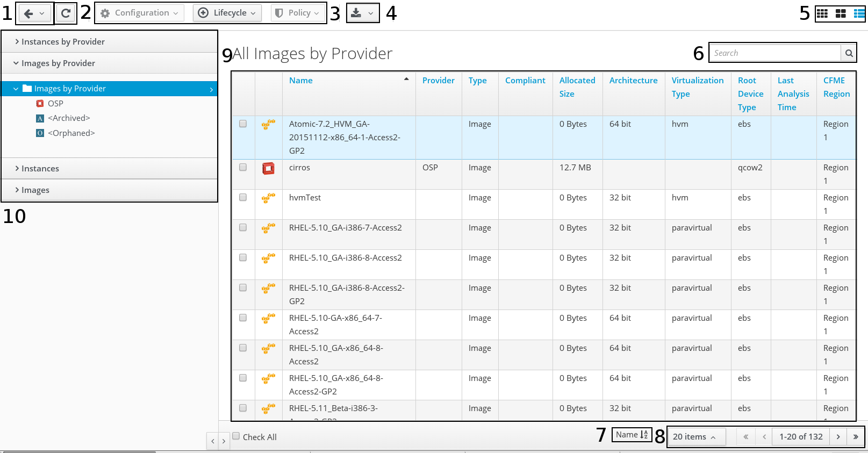Select the hvmTest row checkbox
The image size is (868, 453).
pyautogui.click(x=243, y=198)
